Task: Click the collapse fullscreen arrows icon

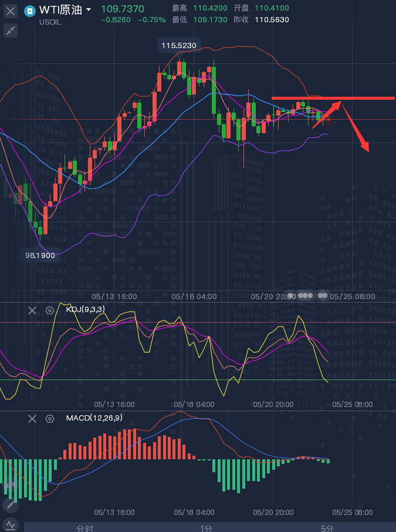Action: [11, 31]
